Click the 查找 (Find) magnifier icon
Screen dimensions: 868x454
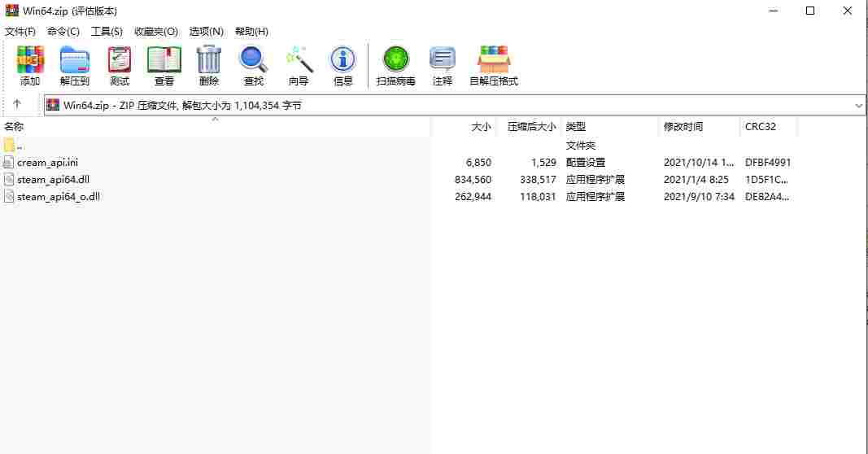point(254,59)
